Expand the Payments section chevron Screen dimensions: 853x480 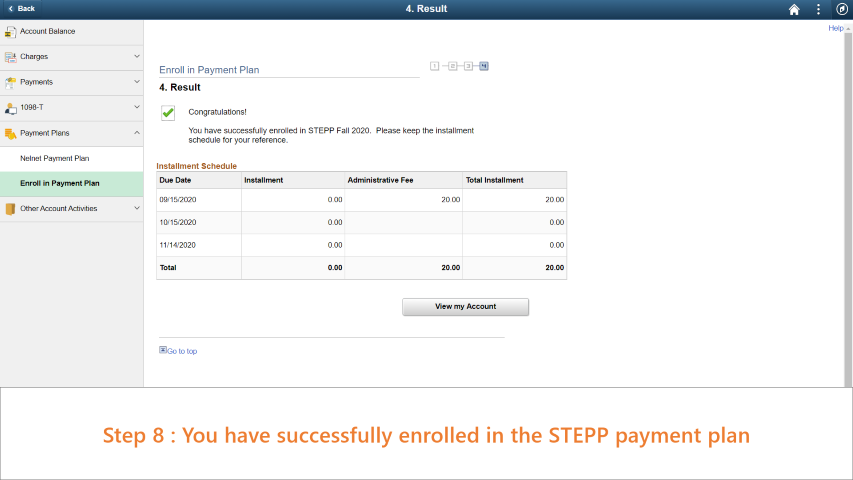click(x=137, y=82)
